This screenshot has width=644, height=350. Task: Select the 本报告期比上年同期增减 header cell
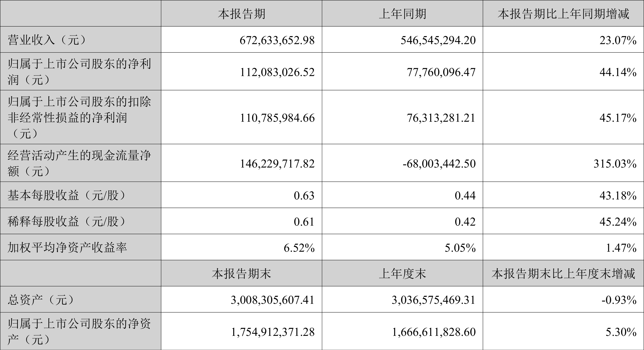563,14
